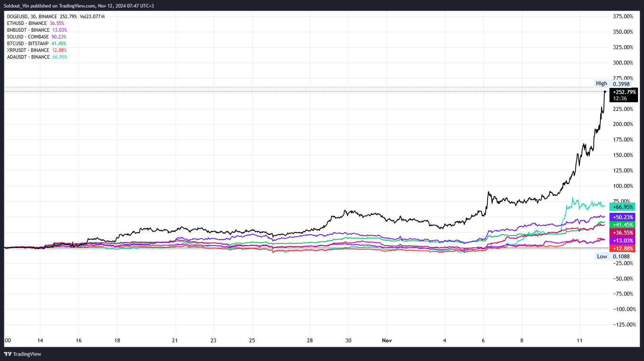Click the +13.03% BNB price label

pos(622,241)
